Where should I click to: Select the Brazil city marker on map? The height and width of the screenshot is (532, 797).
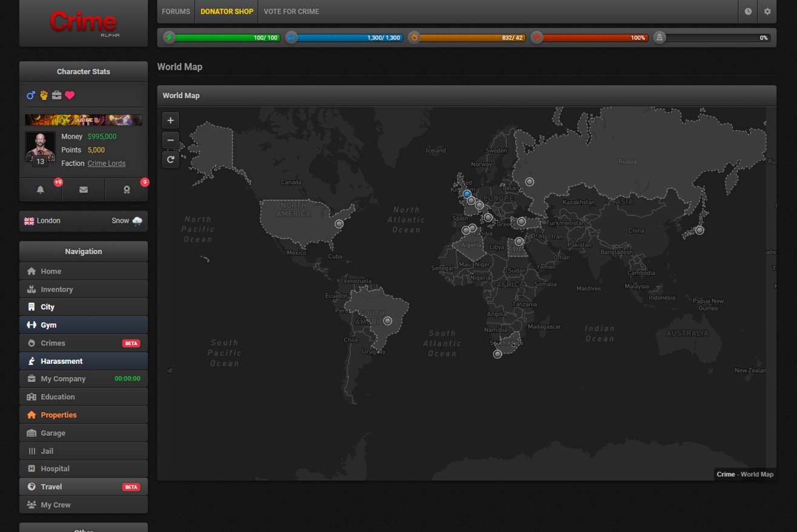click(x=388, y=321)
